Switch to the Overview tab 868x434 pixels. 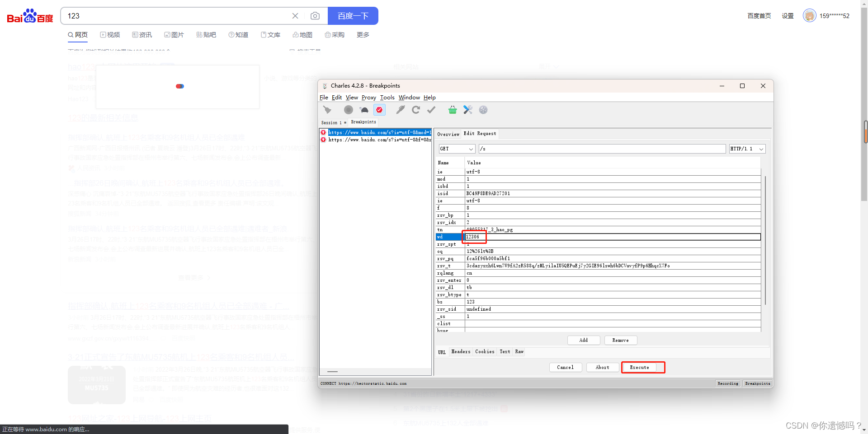(448, 134)
